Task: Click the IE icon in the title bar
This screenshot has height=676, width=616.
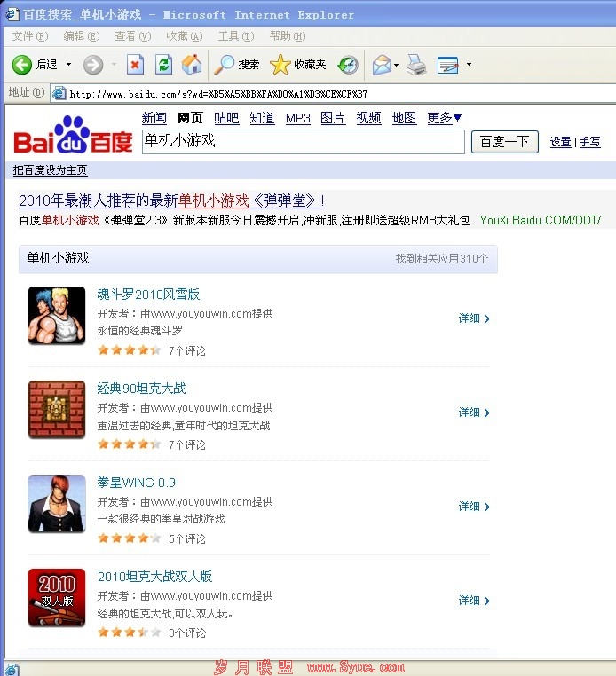Action: 12,14
